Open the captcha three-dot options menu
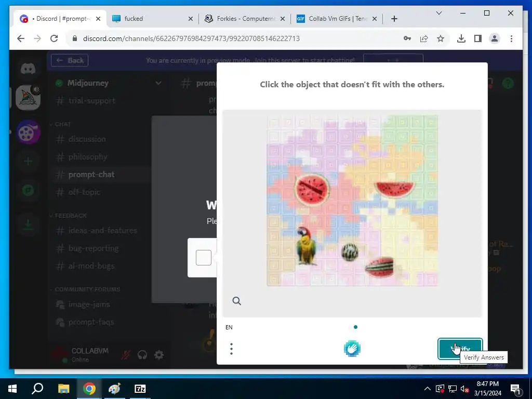Viewport: 532px width, 399px height. (x=231, y=349)
